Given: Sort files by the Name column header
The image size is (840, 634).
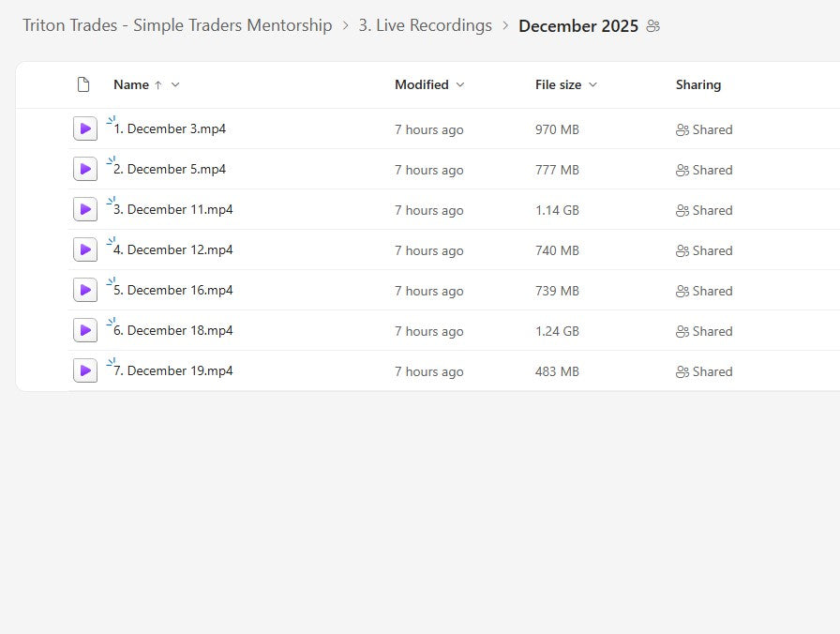Looking at the screenshot, I should tap(131, 85).
